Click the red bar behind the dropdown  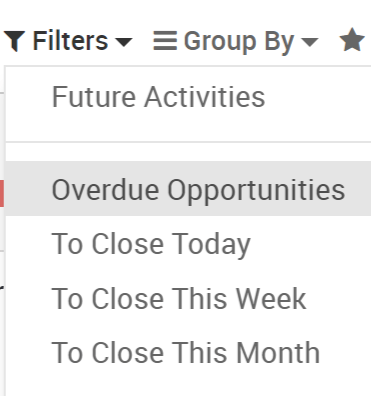tap(2, 193)
